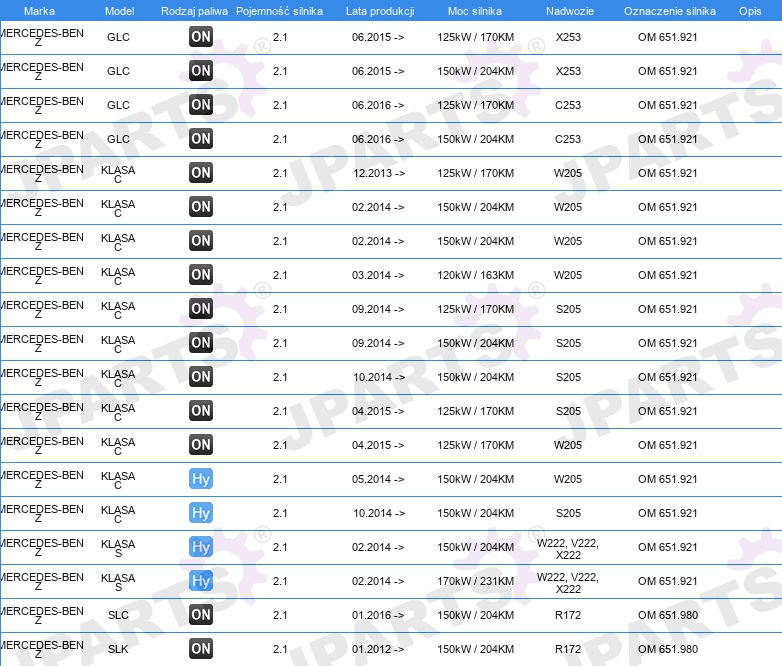Screen dimensions: 782x666
Task: Click ON icon in 04.2015 W205 row
Action: [x=201, y=444]
